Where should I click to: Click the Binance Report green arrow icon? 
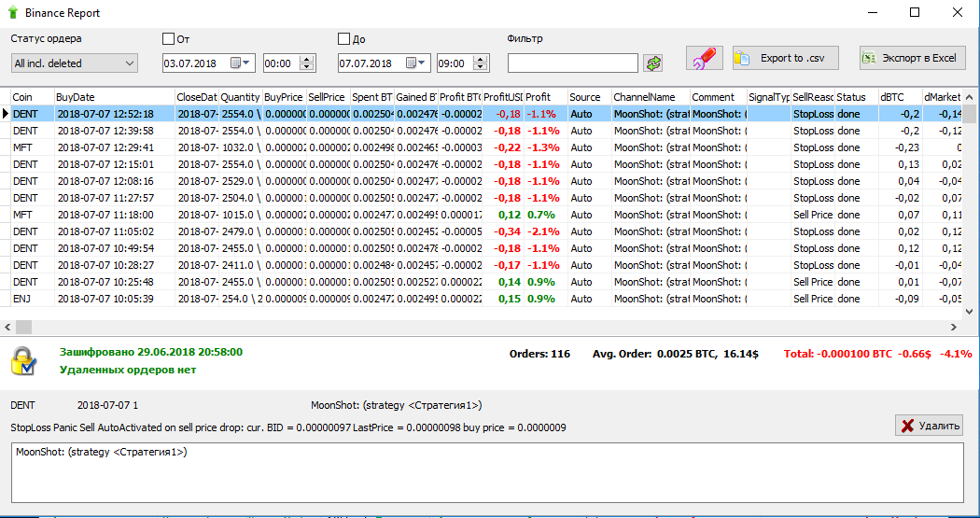pyautogui.click(x=12, y=12)
